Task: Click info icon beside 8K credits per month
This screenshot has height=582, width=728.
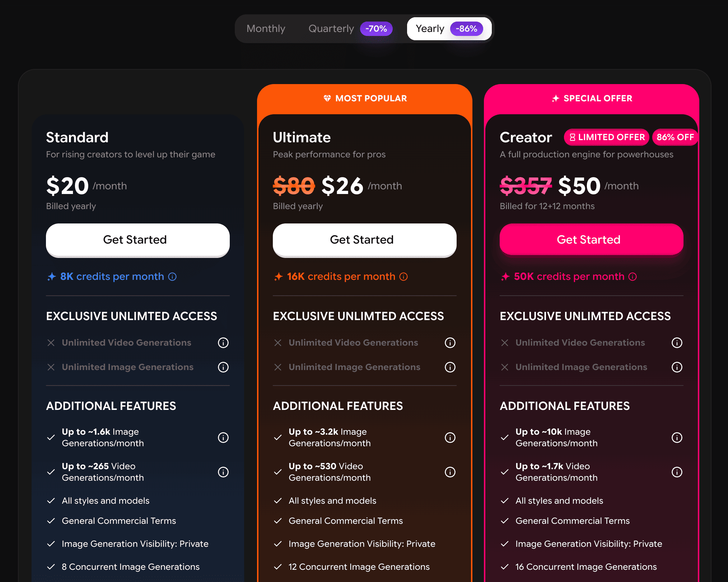Action: point(172,277)
